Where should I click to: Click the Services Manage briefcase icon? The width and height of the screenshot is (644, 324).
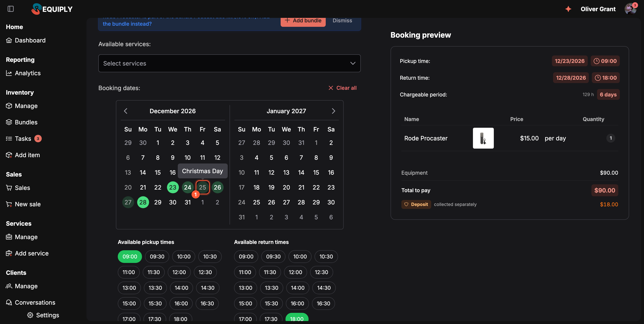[x=9, y=237]
